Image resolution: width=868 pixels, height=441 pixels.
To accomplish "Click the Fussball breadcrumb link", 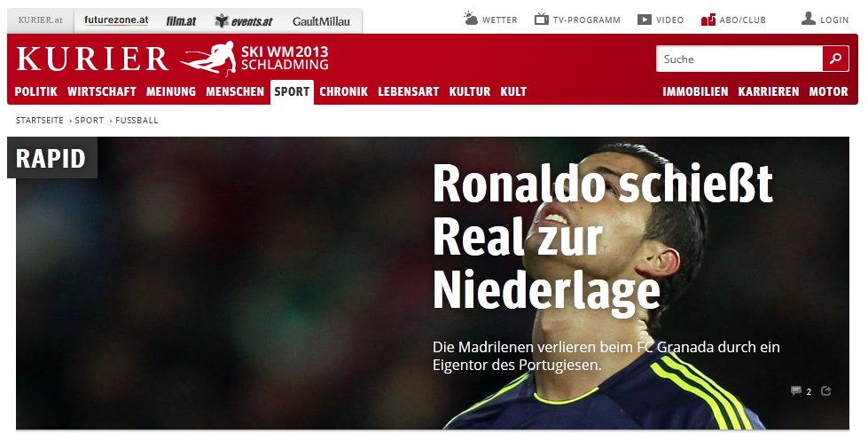I will tap(137, 120).
